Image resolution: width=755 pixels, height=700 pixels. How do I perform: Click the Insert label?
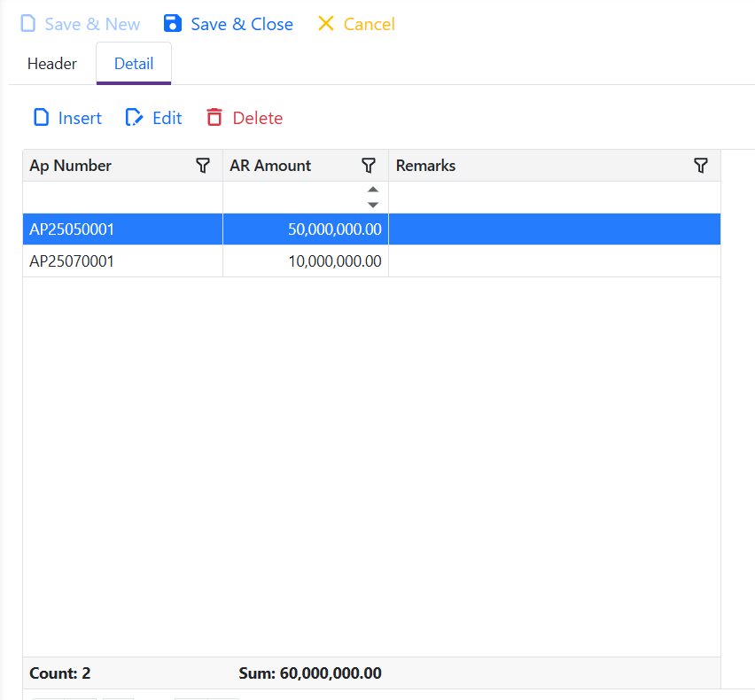tap(80, 118)
